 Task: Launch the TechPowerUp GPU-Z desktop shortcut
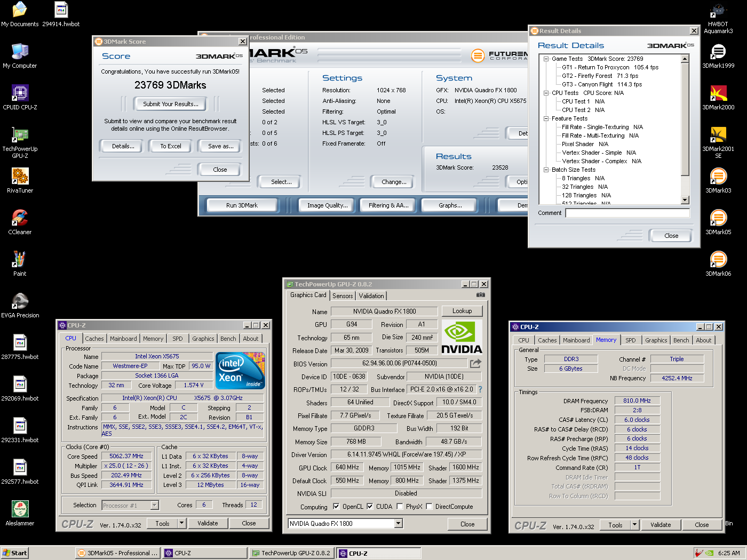(x=20, y=143)
